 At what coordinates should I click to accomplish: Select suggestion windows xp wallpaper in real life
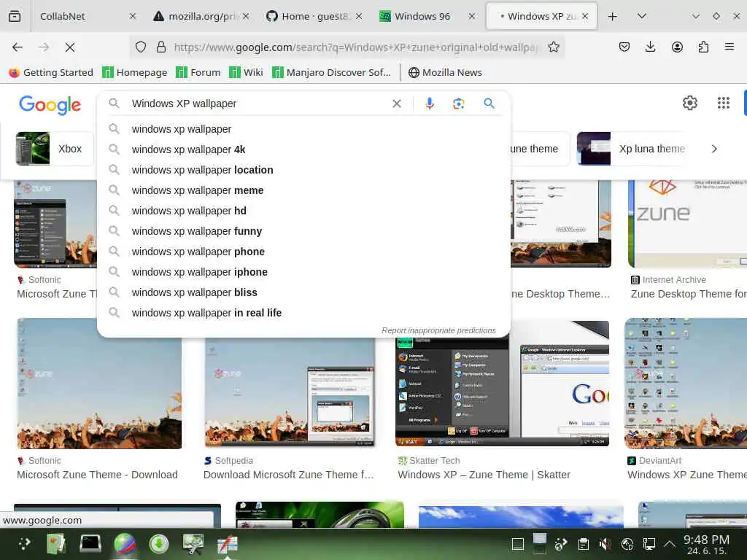304,313
